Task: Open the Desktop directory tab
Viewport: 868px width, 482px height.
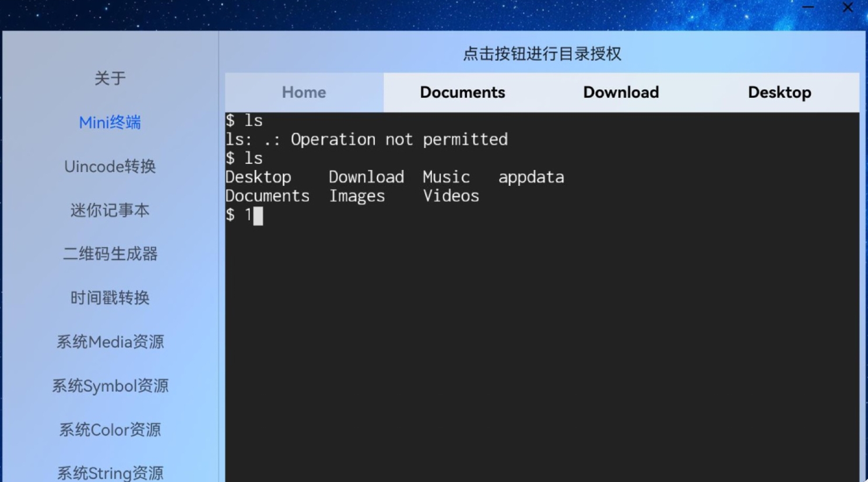Action: (x=779, y=92)
